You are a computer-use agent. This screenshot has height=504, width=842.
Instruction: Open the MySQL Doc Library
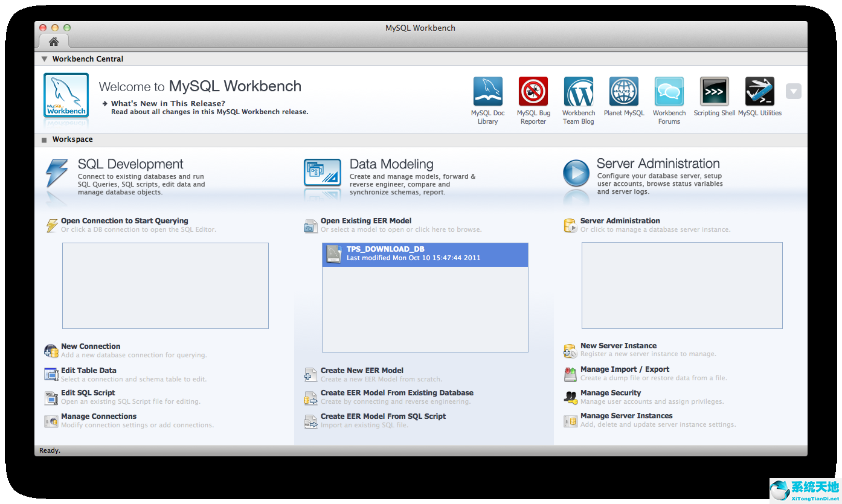click(x=487, y=91)
